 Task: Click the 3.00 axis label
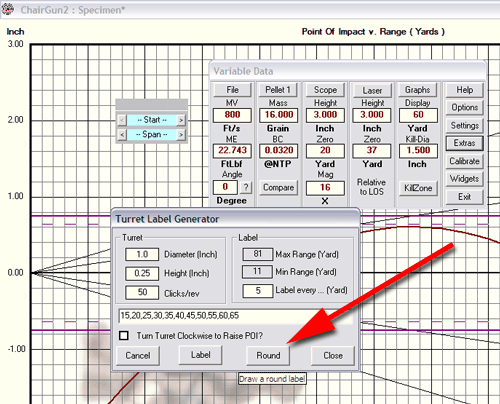click(15, 44)
